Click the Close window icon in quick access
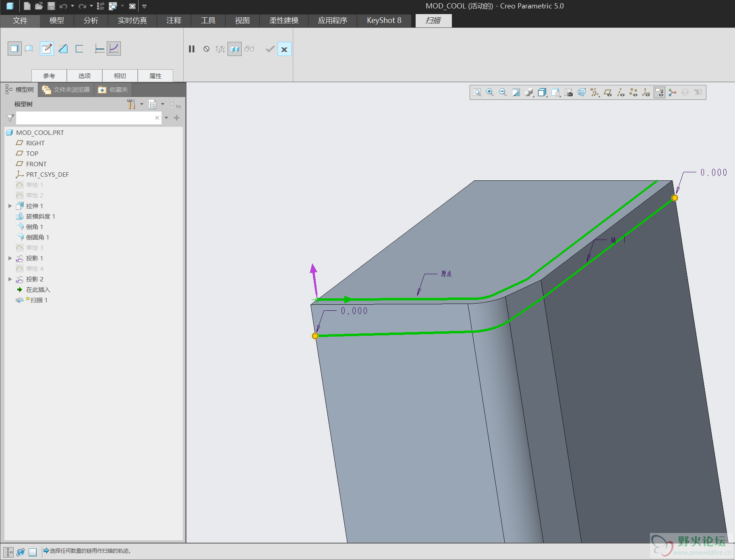 pos(132,6)
